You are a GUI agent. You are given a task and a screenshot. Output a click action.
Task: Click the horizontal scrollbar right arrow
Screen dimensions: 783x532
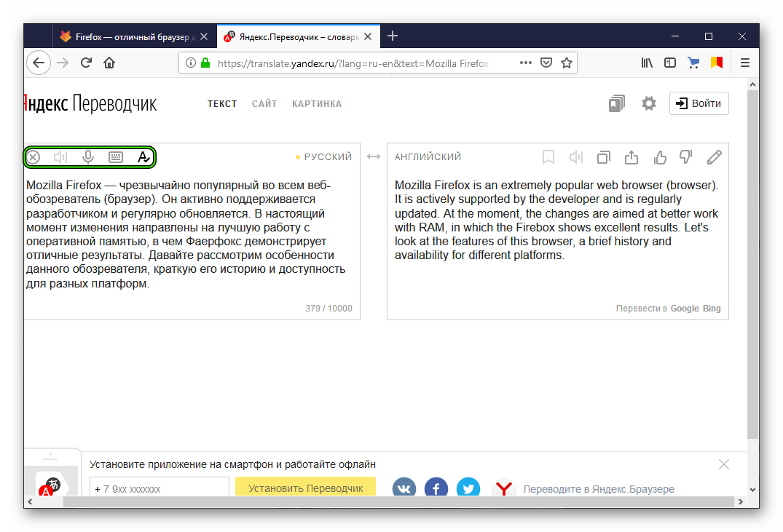click(x=741, y=501)
